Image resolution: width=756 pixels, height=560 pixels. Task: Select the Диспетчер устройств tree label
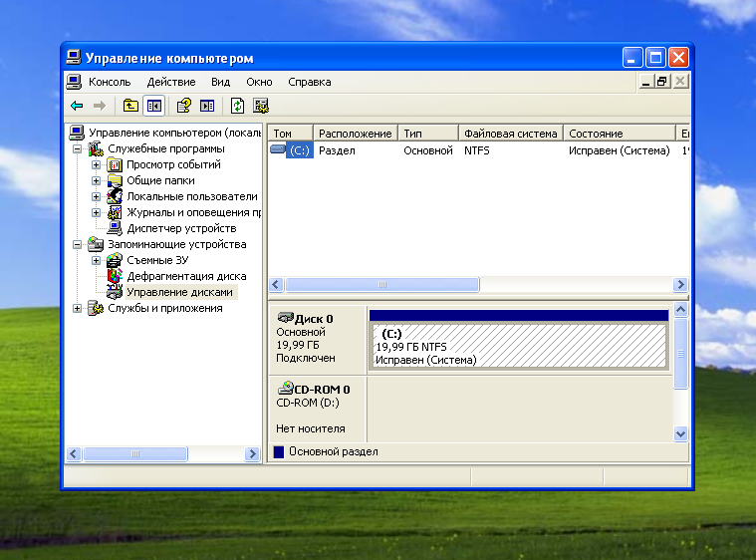pos(181,228)
